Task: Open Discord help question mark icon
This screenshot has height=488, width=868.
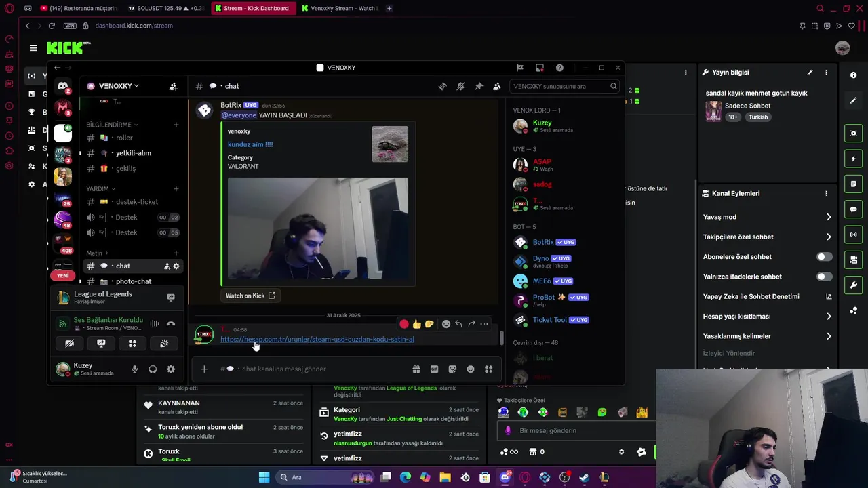Action: (559, 68)
